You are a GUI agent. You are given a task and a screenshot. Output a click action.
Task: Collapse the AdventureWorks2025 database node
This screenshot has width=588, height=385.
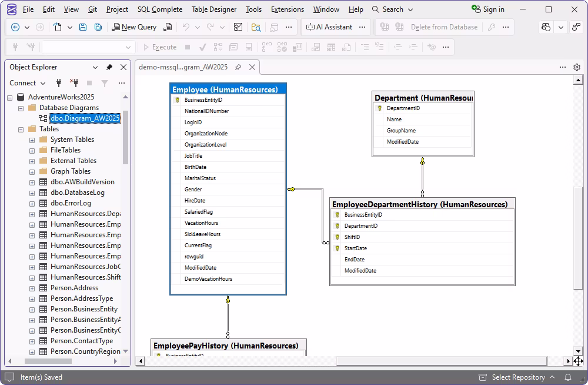[x=10, y=98]
